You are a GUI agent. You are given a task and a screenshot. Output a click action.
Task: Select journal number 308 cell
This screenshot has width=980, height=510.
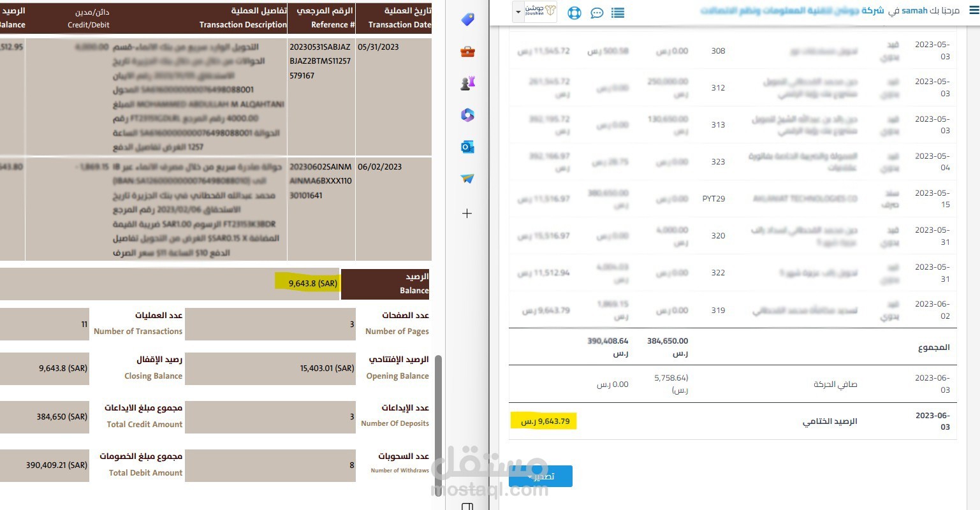718,51
